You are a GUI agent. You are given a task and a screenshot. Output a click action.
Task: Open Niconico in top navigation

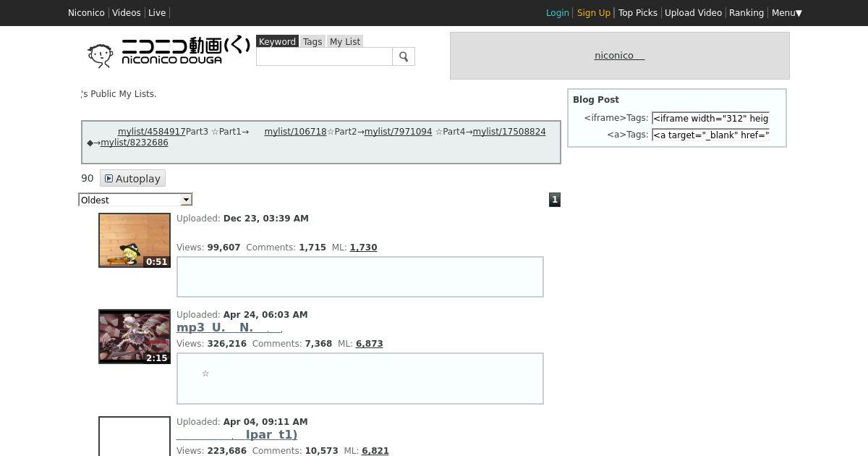[86, 13]
